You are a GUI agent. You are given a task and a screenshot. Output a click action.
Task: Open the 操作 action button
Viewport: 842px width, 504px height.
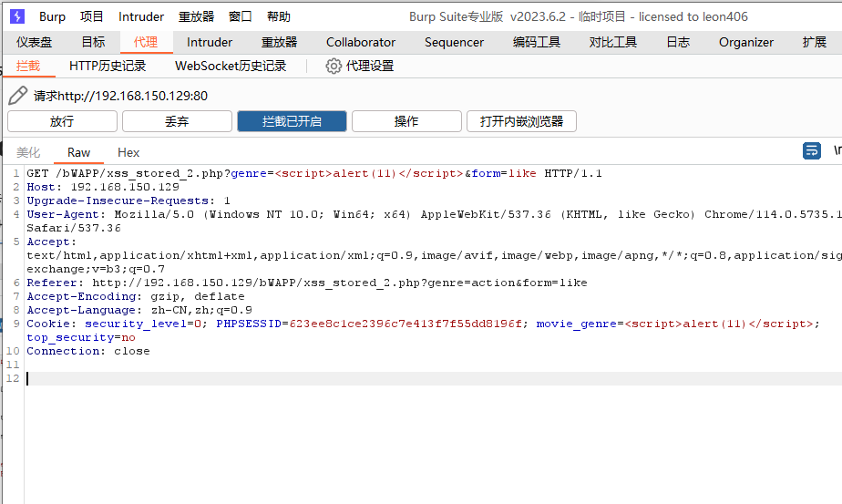pyautogui.click(x=406, y=121)
